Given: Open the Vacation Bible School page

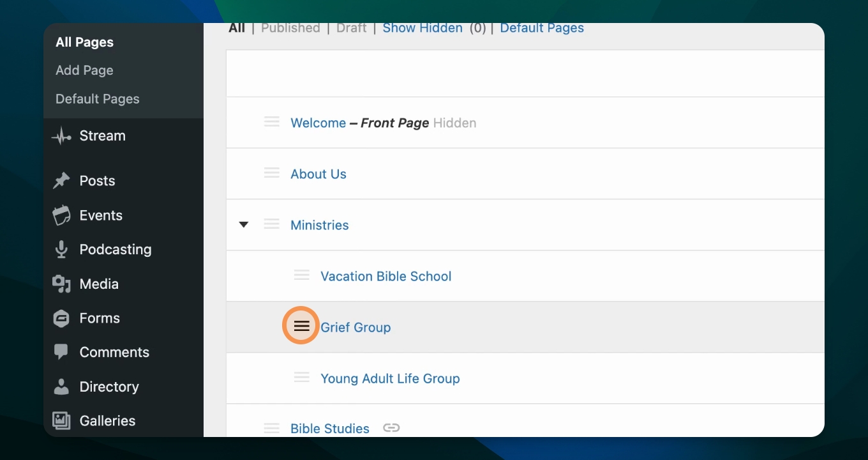Looking at the screenshot, I should tap(385, 276).
